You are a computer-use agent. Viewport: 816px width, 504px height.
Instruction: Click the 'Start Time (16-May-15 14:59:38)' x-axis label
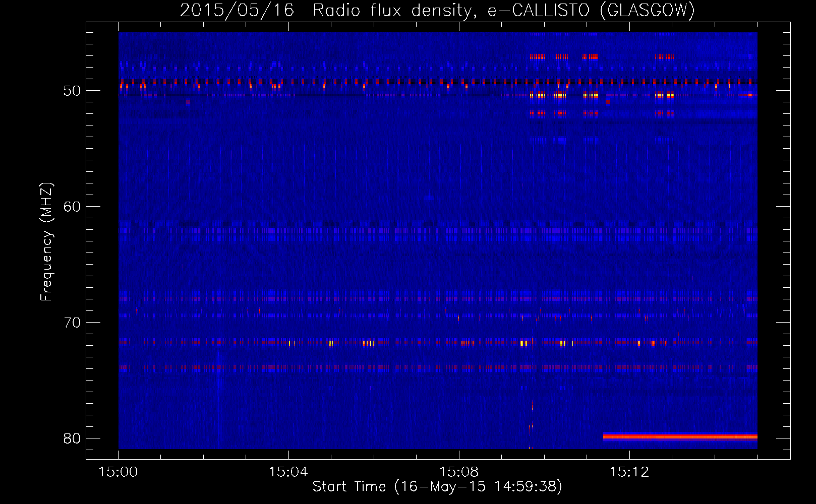[x=437, y=487]
